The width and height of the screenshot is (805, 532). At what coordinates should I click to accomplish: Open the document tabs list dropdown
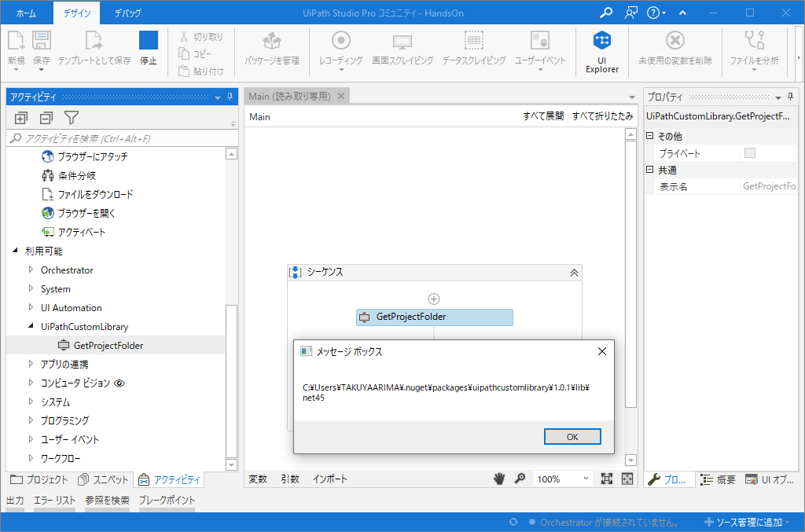tap(631, 97)
